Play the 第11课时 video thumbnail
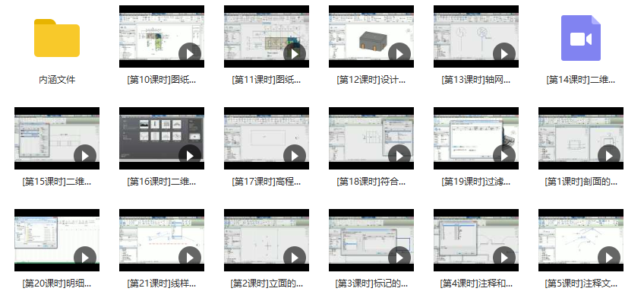 click(267, 36)
